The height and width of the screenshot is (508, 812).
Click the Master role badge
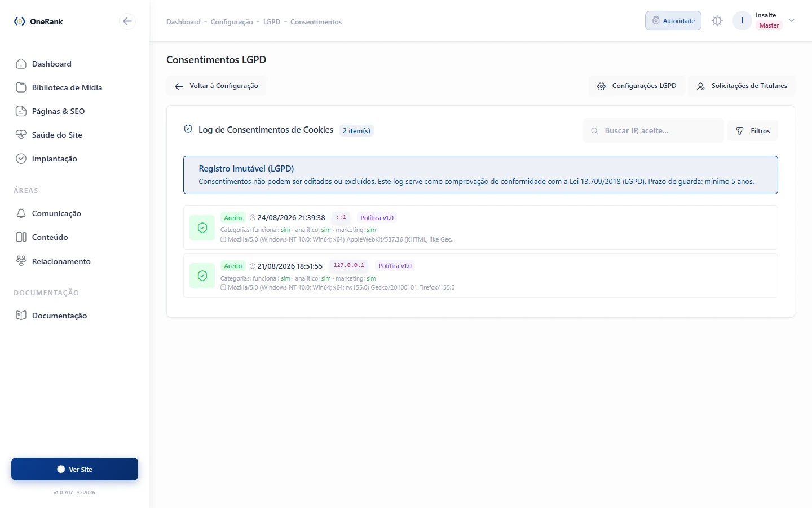(x=769, y=25)
